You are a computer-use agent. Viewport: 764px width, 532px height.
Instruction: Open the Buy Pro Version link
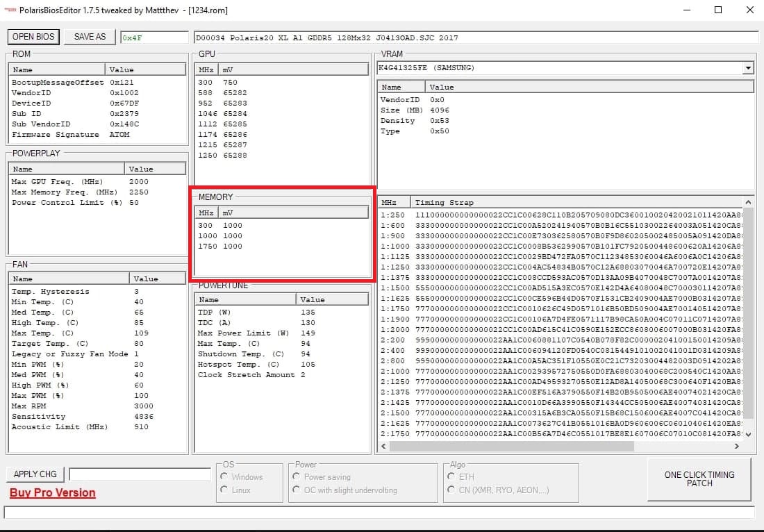tap(53, 492)
